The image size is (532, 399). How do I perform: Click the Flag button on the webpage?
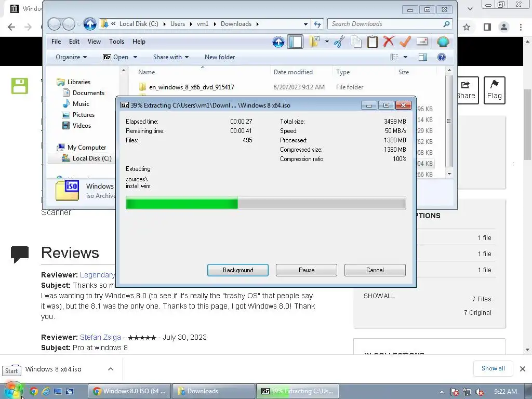click(x=495, y=90)
